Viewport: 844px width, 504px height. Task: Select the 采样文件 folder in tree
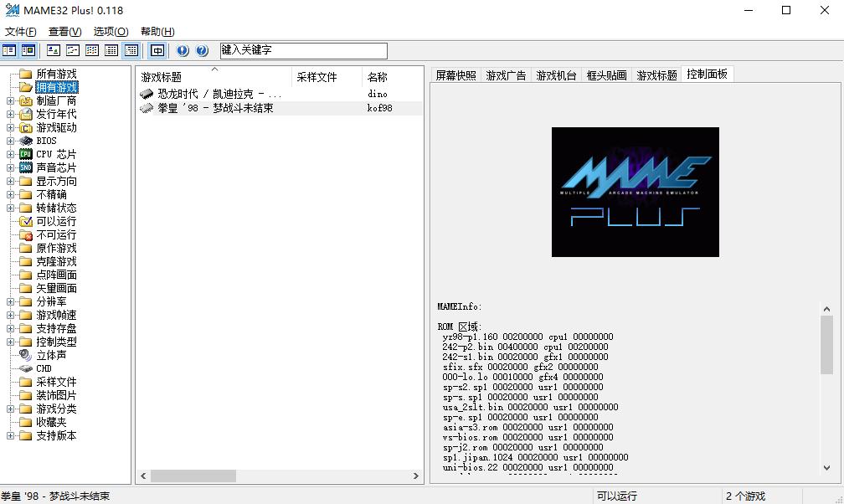point(57,383)
